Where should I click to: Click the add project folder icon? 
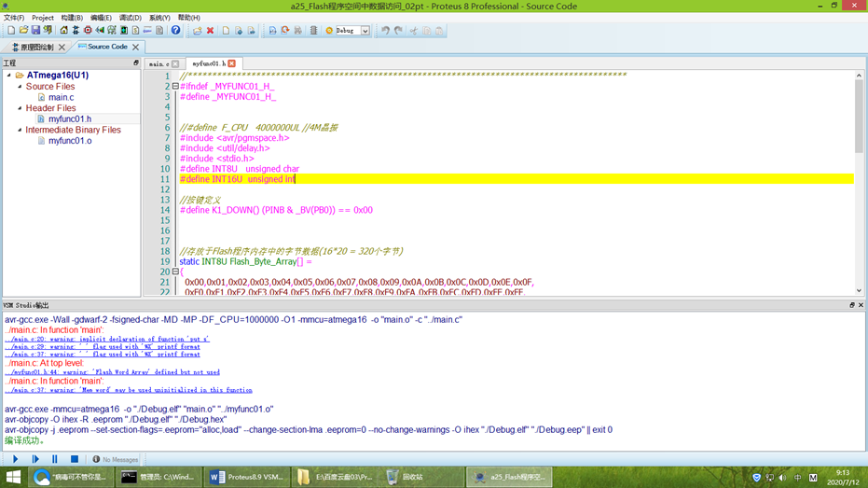coord(198,31)
